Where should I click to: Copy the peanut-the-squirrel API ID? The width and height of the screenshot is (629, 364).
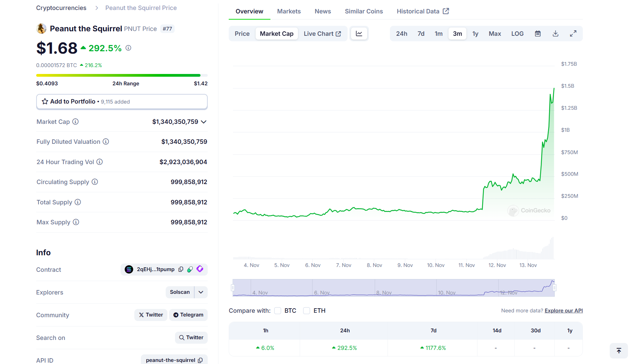tap(200, 360)
